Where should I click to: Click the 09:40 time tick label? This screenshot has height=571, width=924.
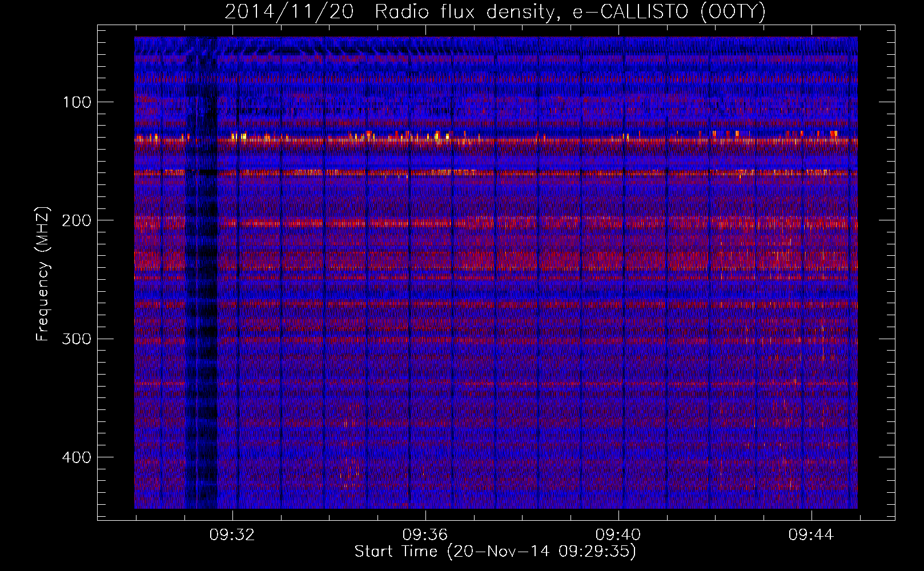[618, 535]
